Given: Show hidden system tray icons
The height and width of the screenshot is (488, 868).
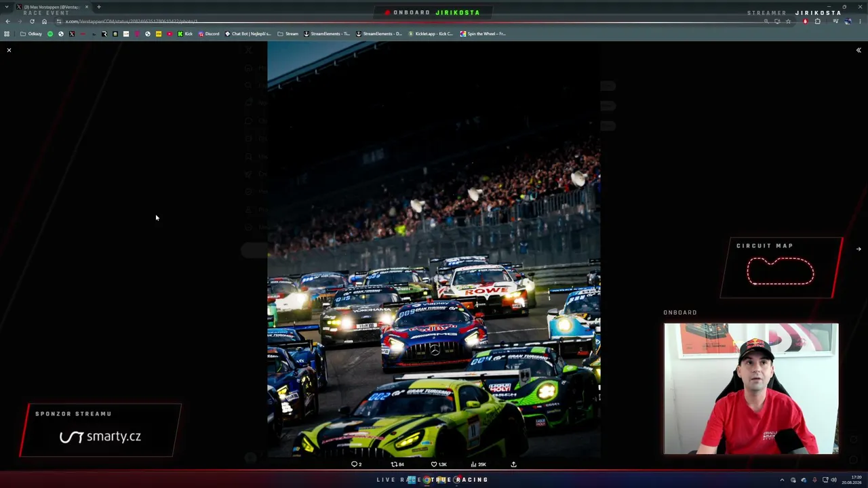Looking at the screenshot, I should pyautogui.click(x=782, y=480).
